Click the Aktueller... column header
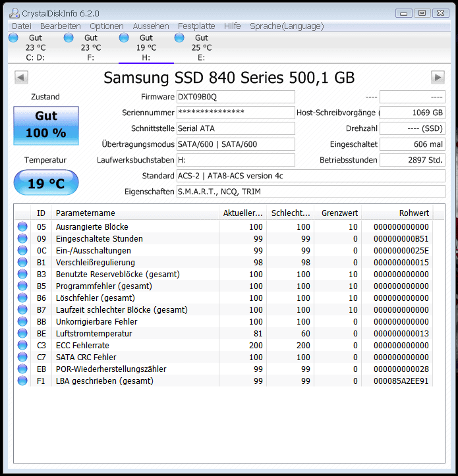Viewport: 458px width, 476px height. click(243, 213)
